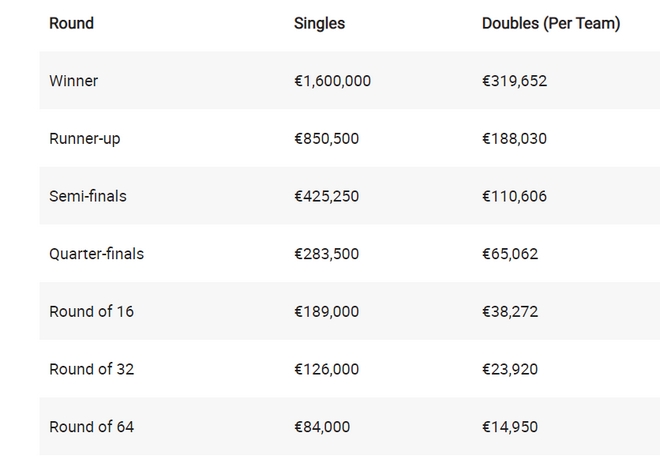Select the Runner-up row label
The width and height of the screenshot is (660, 456).
pos(84,139)
